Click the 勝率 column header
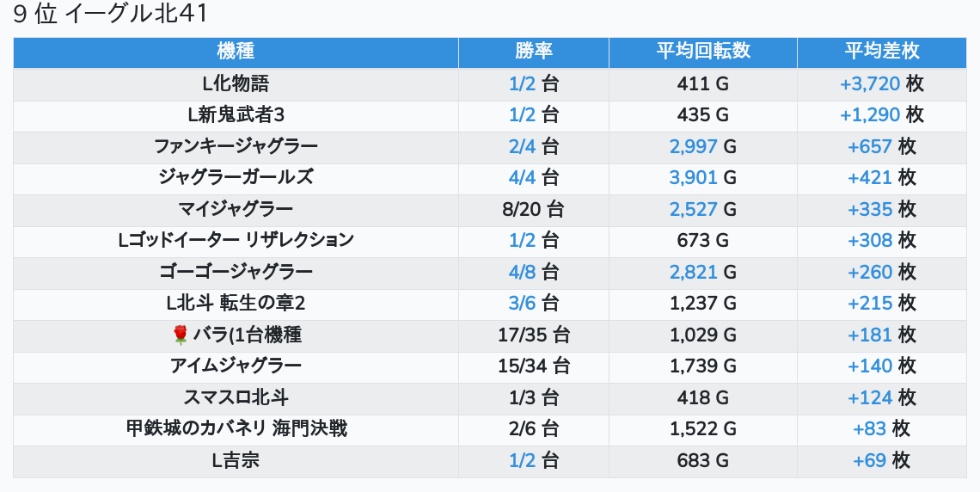The image size is (980, 492). pos(533,52)
